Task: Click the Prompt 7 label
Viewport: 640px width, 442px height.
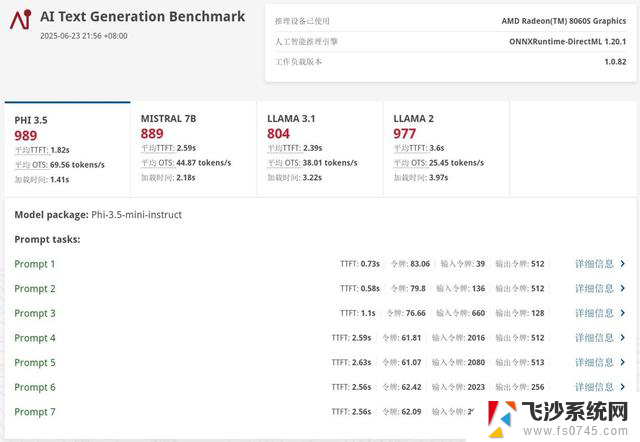Action: click(x=35, y=412)
